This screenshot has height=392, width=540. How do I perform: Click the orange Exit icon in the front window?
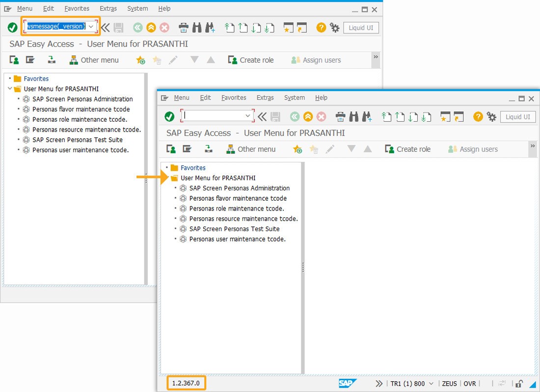click(x=308, y=117)
